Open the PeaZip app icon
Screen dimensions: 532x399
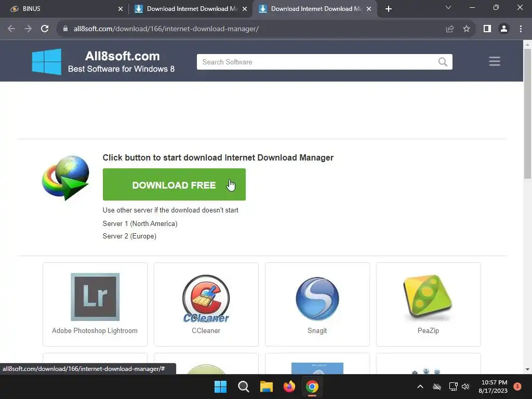click(x=428, y=298)
